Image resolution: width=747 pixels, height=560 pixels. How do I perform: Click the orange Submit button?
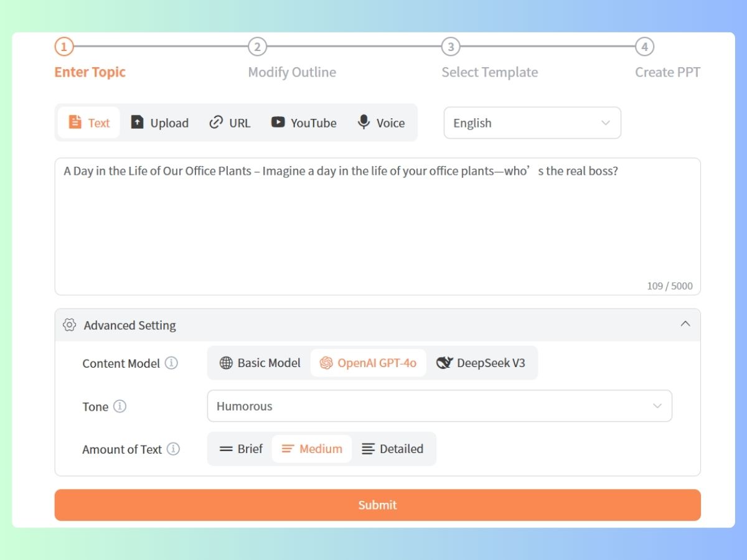377,505
